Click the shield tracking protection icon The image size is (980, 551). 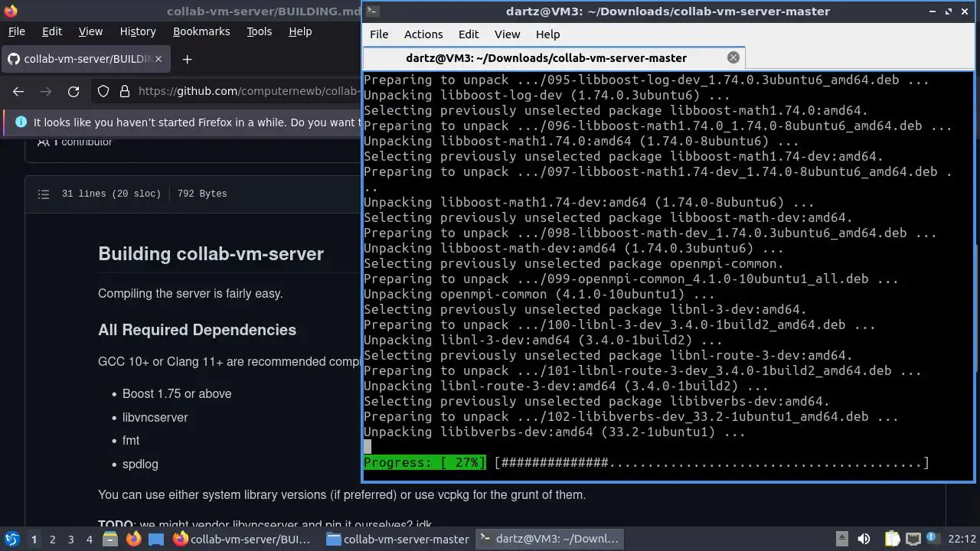click(103, 91)
